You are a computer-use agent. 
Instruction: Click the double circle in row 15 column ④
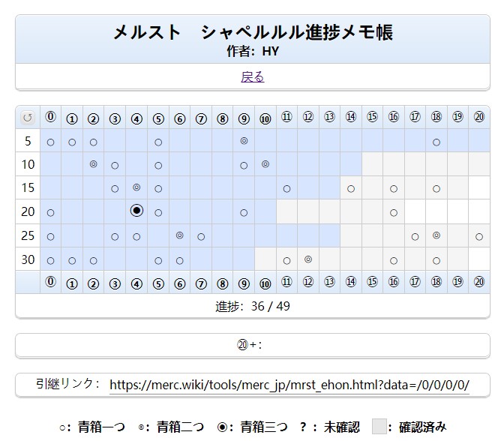click(136, 187)
